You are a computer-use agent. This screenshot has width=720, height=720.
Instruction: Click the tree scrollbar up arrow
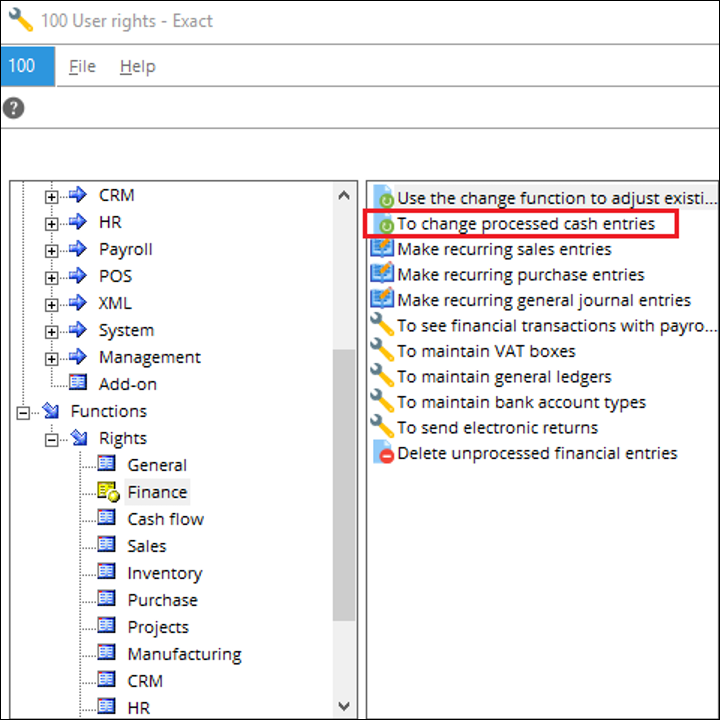[344, 196]
